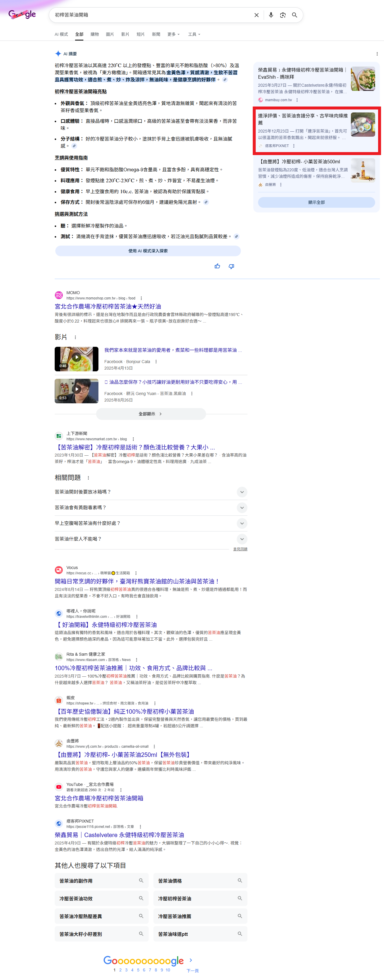This screenshot has width=384, height=980.
Task: Click the microphone voice search icon
Action: [x=271, y=15]
